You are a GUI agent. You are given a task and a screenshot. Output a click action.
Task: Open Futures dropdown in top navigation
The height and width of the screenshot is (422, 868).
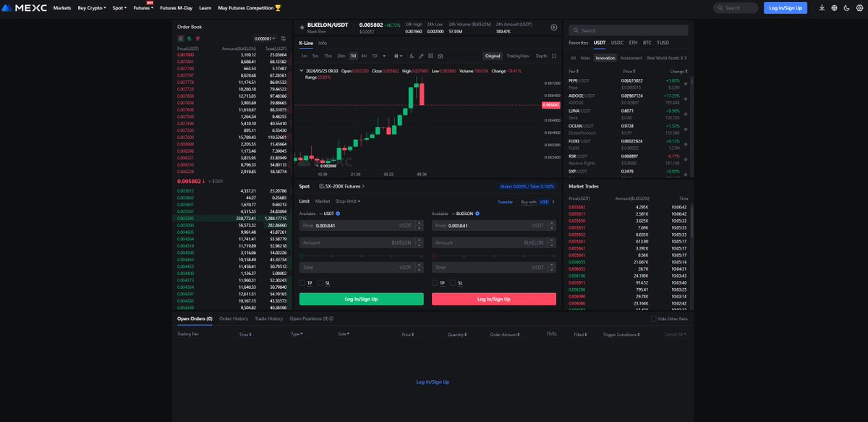(143, 8)
